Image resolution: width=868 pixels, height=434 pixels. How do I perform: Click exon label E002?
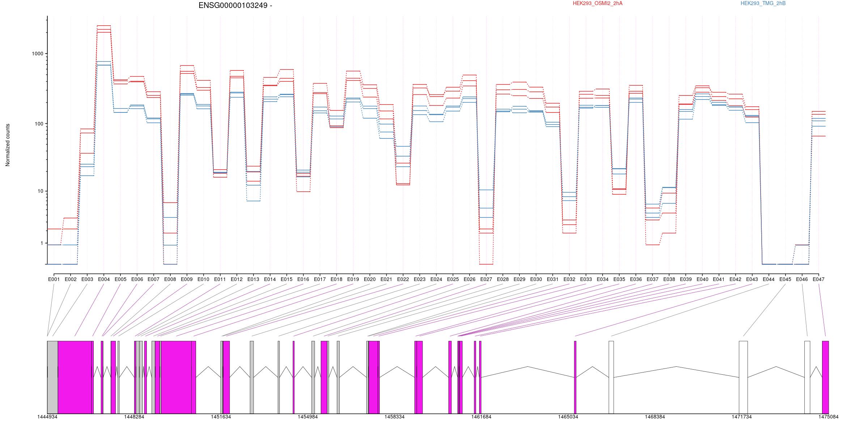[x=71, y=279]
